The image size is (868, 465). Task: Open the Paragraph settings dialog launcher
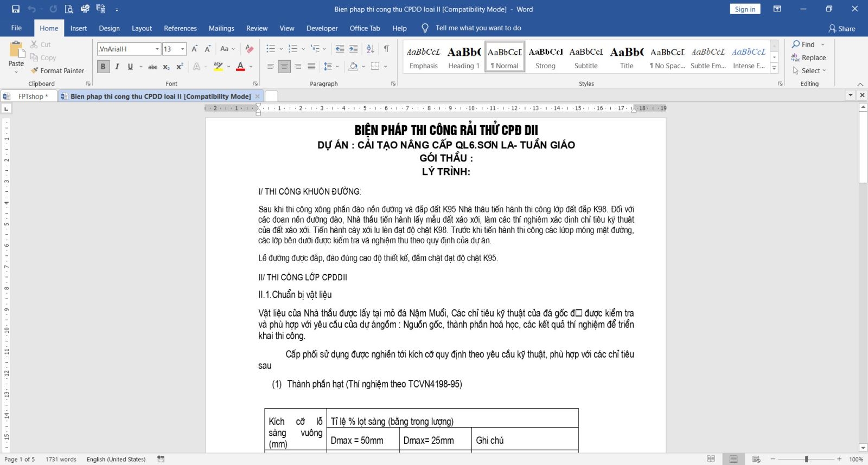(x=393, y=83)
